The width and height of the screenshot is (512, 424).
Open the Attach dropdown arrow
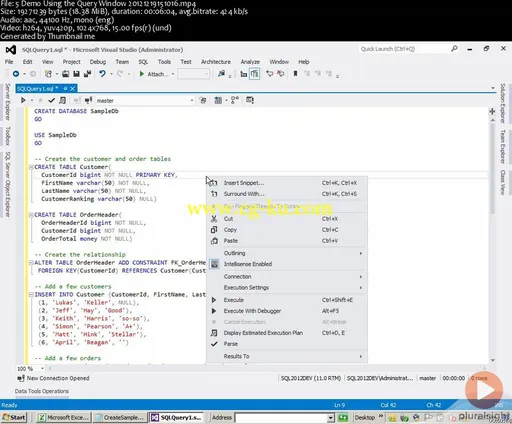pos(173,74)
